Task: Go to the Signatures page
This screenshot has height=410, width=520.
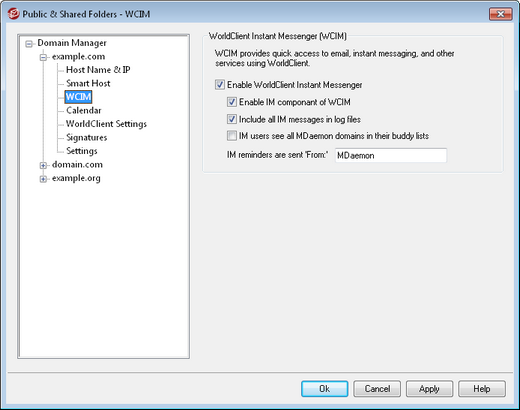Action: 87,137
